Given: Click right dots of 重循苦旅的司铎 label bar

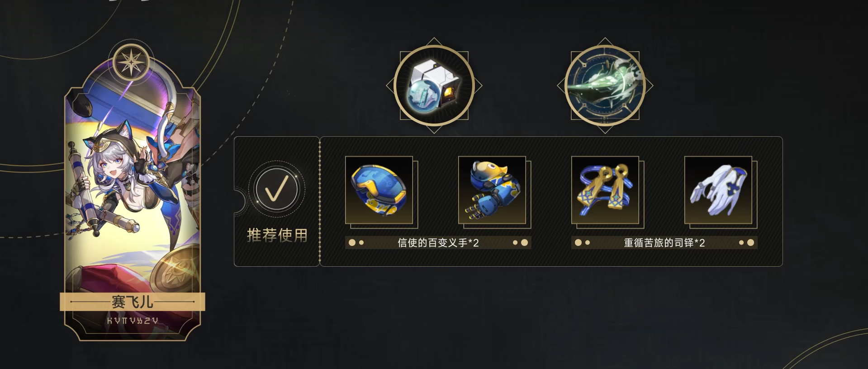Looking at the screenshot, I should (x=746, y=243).
